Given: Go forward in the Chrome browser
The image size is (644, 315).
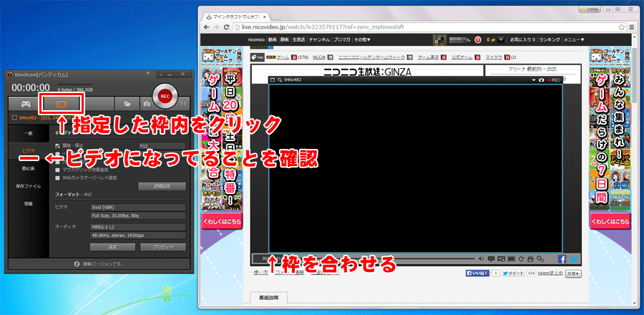Looking at the screenshot, I should tap(216, 27).
